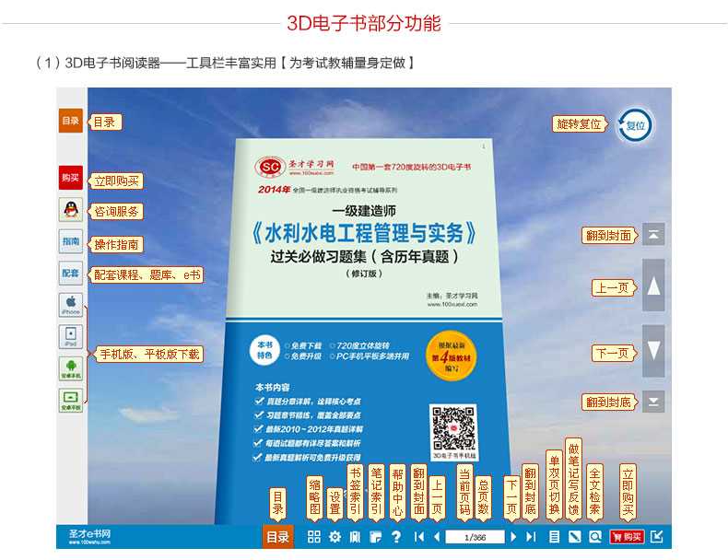The width and height of the screenshot is (728, 560).
Task: Download the Android phone version
Action: pos(71,369)
